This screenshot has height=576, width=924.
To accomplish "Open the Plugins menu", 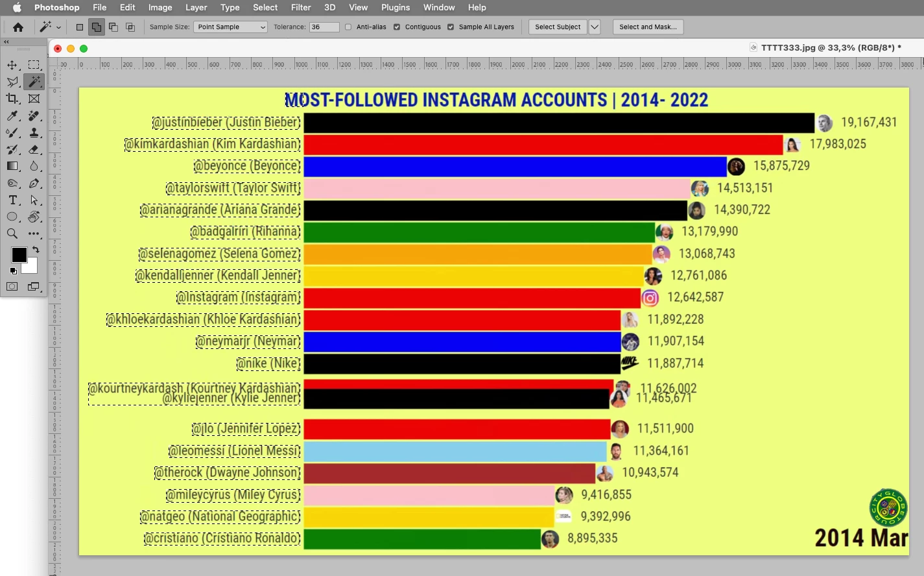I will point(396,8).
